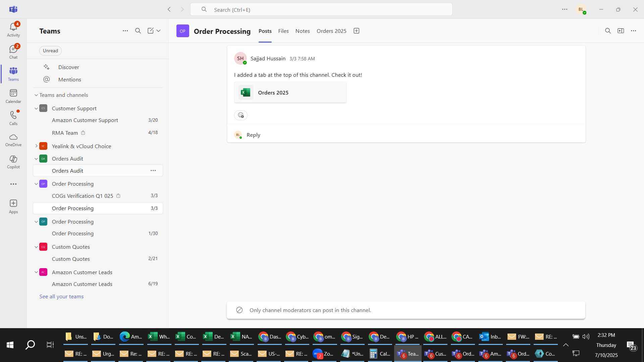Collapse the Orders Audit team
Image resolution: width=644 pixels, height=362 pixels.
pos(36,159)
